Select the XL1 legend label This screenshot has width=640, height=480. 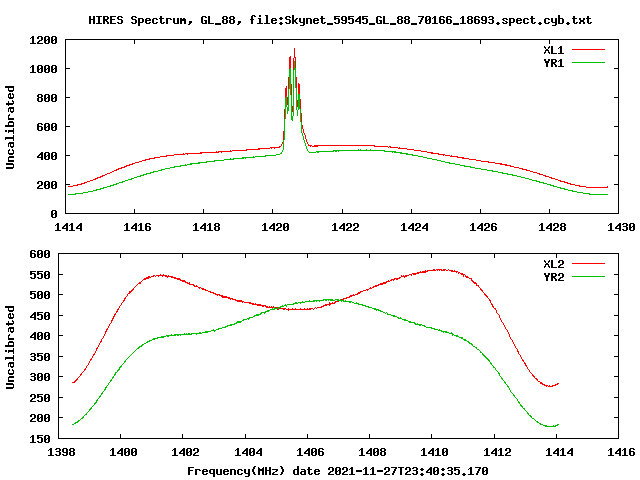(553, 50)
